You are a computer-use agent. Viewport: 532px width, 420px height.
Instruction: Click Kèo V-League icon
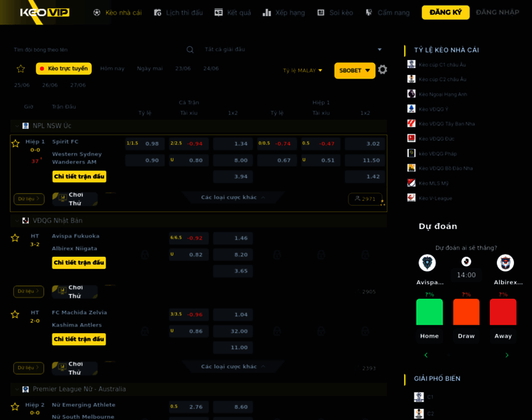point(411,197)
